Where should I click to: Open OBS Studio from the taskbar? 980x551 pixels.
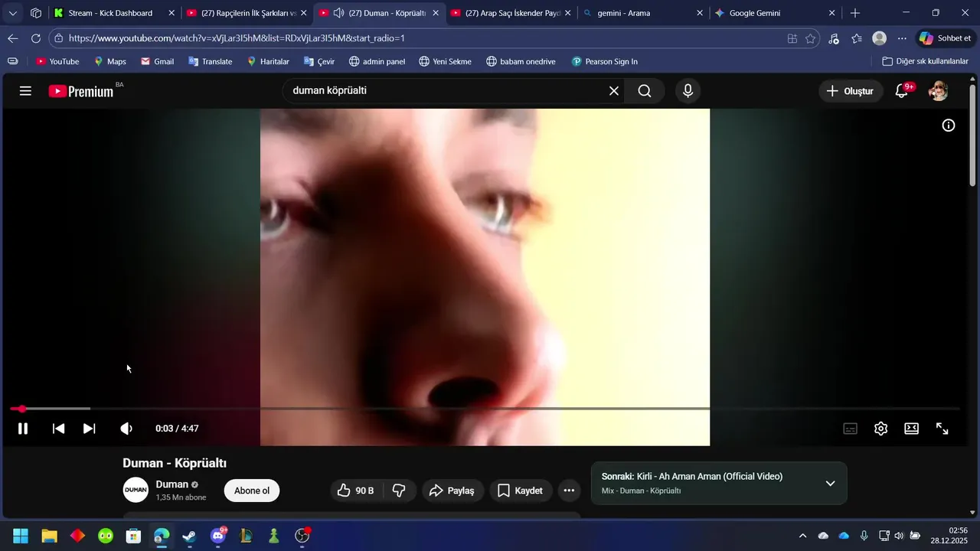302,536
